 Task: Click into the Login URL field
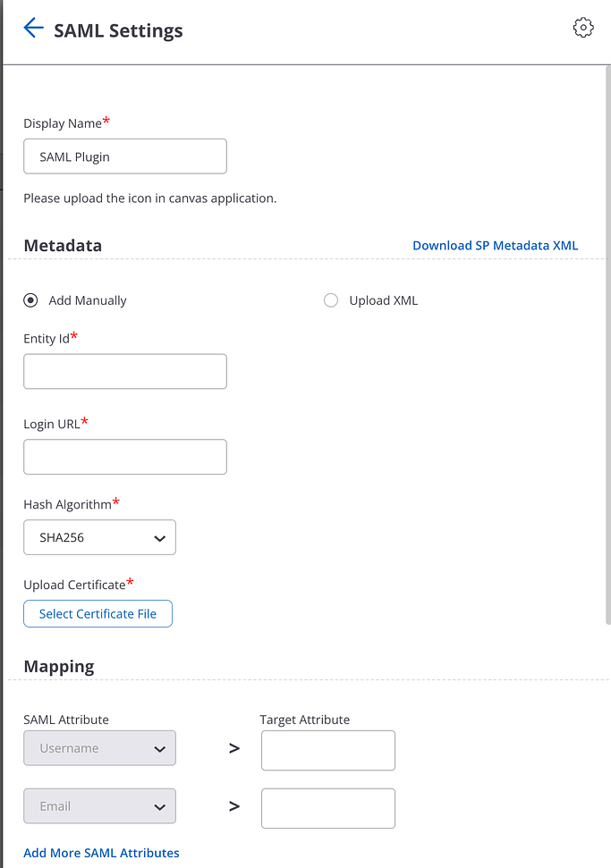(124, 457)
